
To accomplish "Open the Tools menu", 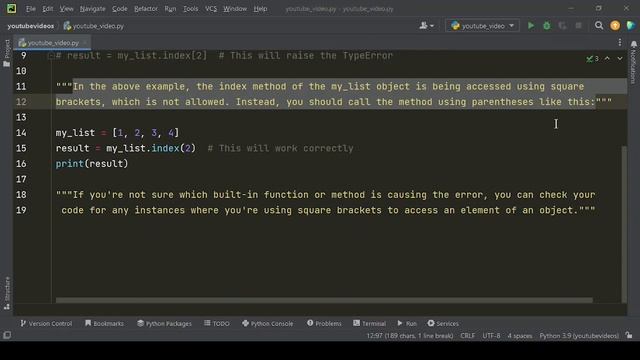I will [190, 9].
